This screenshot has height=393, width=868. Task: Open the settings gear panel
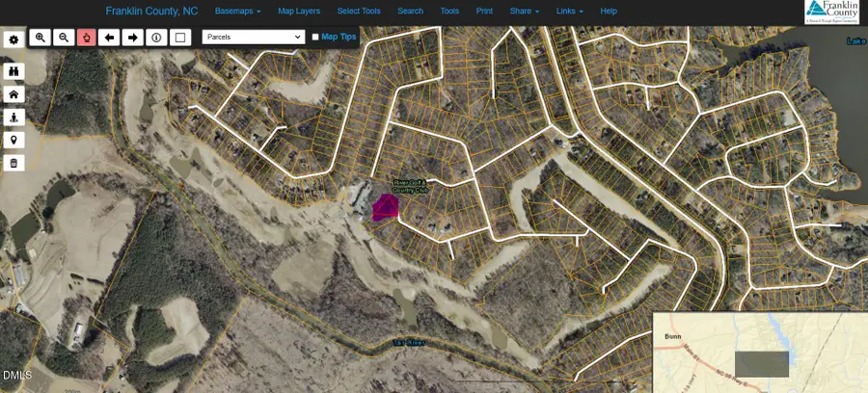click(14, 39)
